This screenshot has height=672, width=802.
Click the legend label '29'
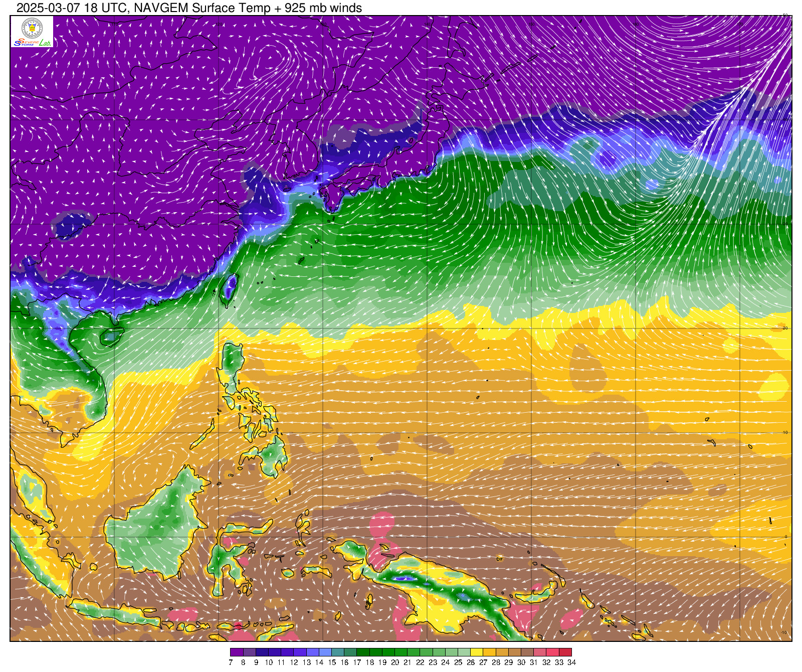pyautogui.click(x=508, y=662)
